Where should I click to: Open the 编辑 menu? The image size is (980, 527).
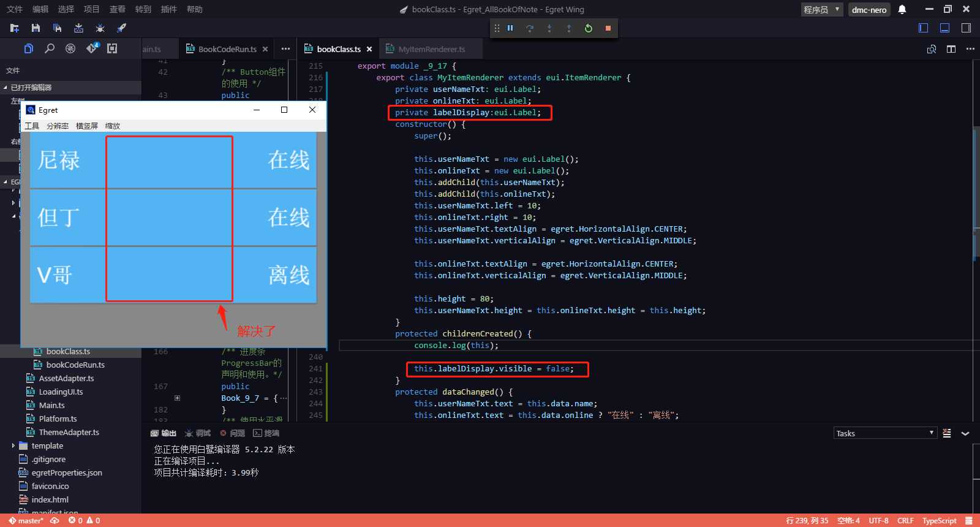[x=40, y=9]
